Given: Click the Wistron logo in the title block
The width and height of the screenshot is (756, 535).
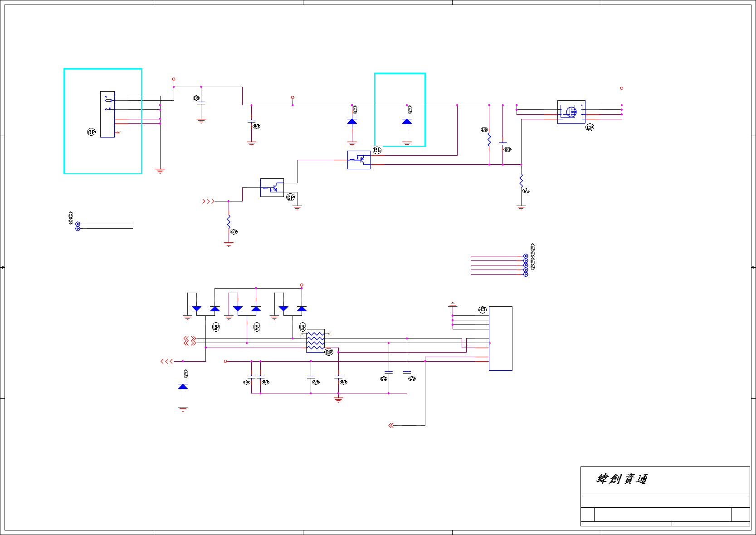Looking at the screenshot, I should click(622, 479).
